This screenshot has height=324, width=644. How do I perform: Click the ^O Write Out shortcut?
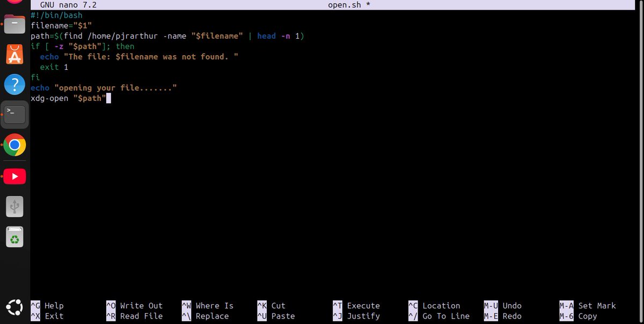134,306
